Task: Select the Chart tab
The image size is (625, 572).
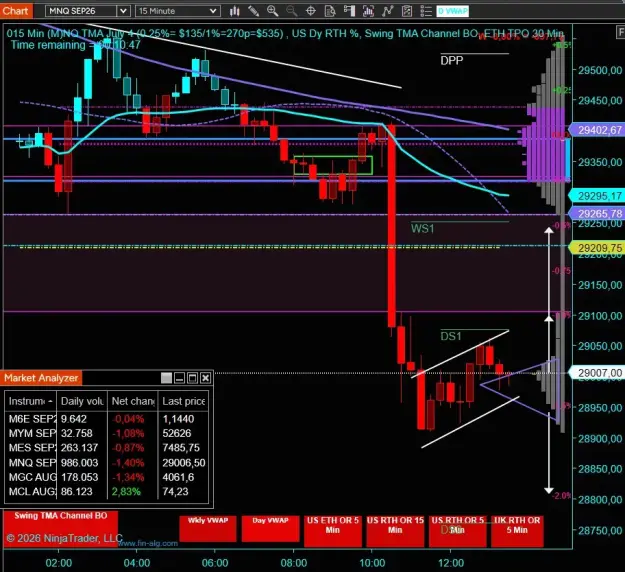Action: pyautogui.click(x=16, y=11)
